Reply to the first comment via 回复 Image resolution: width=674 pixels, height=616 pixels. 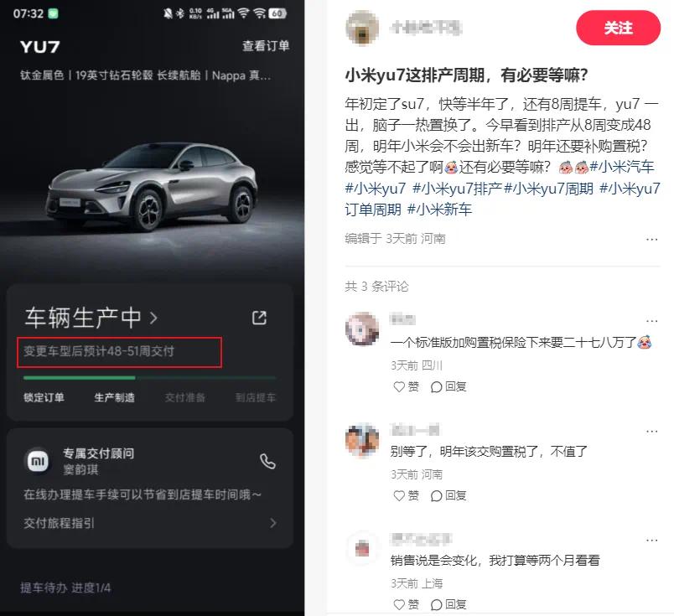pyautogui.click(x=448, y=387)
